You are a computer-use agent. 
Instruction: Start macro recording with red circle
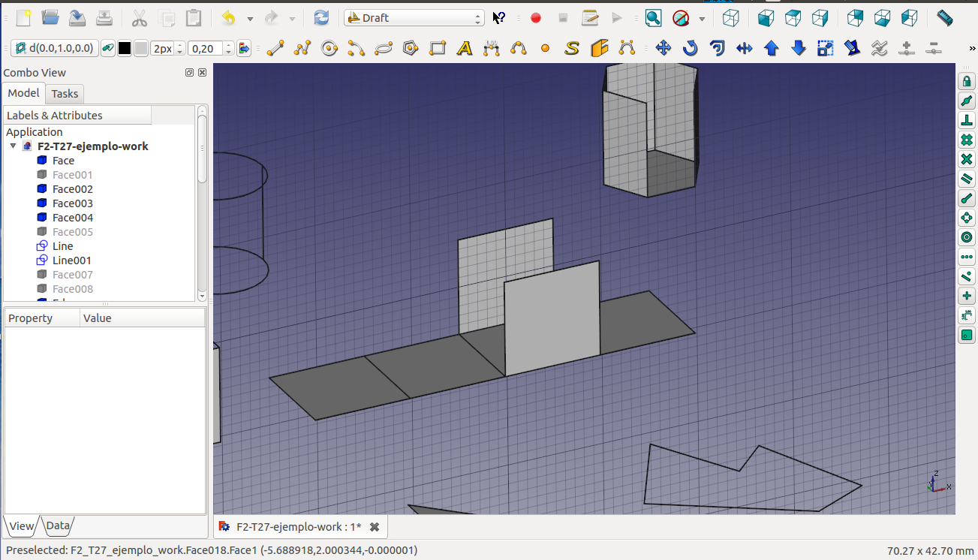pos(535,18)
